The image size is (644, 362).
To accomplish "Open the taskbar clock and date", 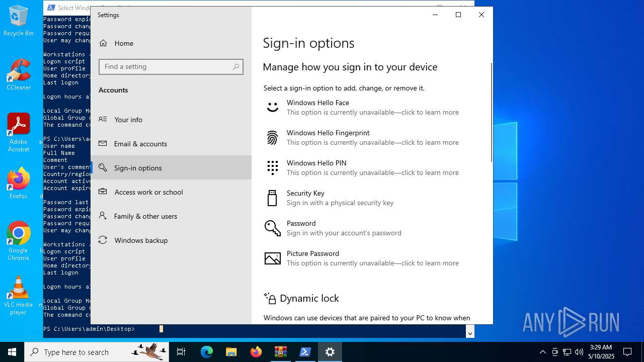I will (x=602, y=352).
